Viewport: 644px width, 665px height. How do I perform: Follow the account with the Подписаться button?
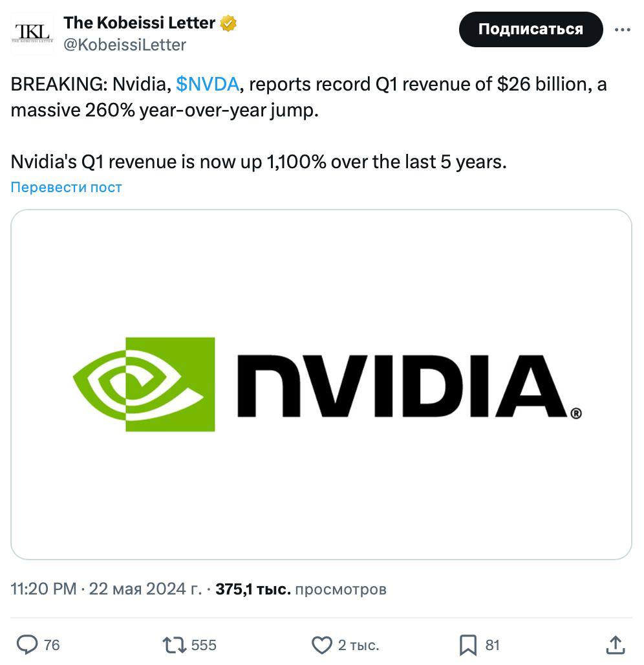(x=530, y=29)
